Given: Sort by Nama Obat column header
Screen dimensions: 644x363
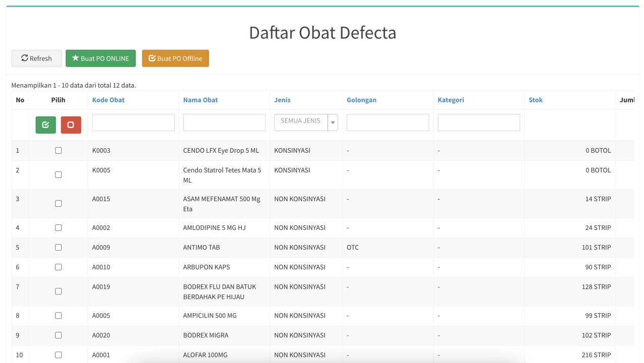Looking at the screenshot, I should tap(200, 100).
